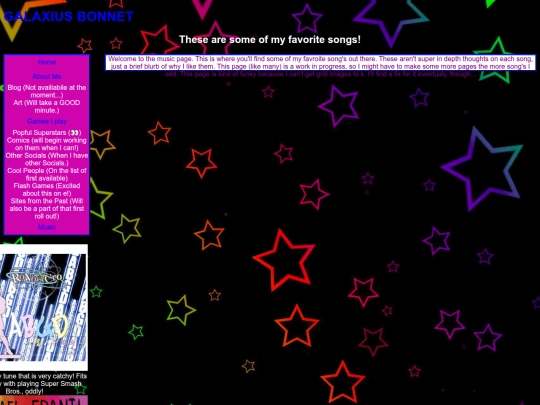540x405 pixels.
Task: Open the Home link in sidebar
Action: click(x=47, y=62)
